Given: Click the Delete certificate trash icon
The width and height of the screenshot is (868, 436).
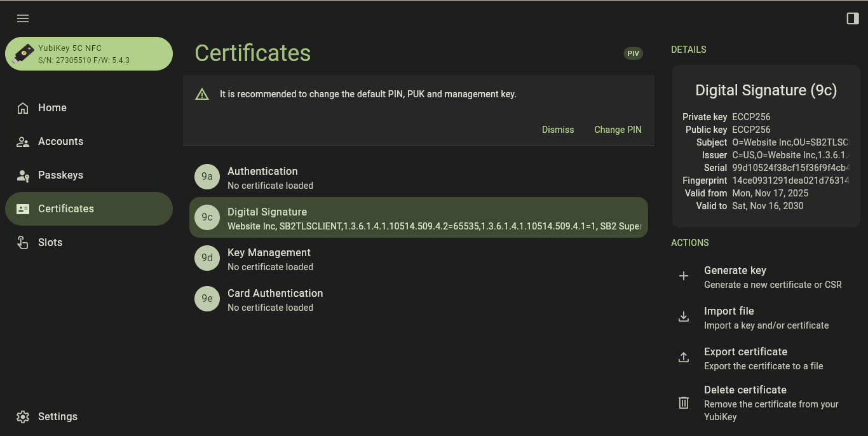Looking at the screenshot, I should click(x=684, y=402).
